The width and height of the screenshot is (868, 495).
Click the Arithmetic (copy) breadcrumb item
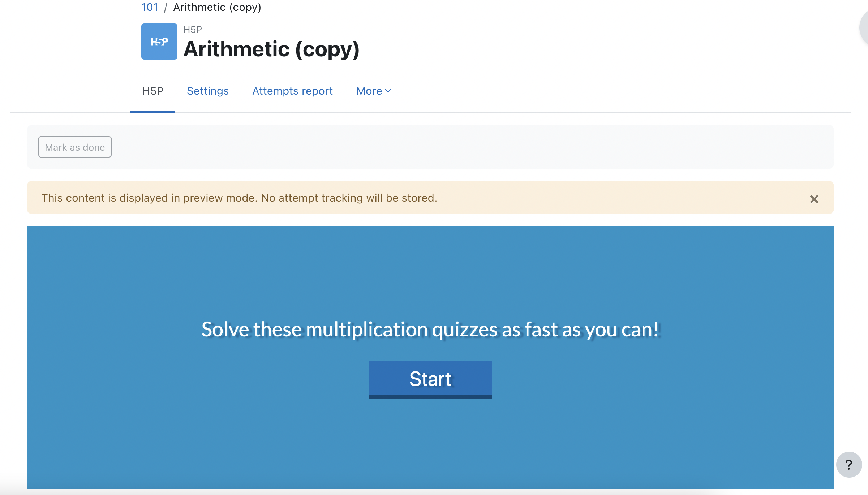(217, 7)
